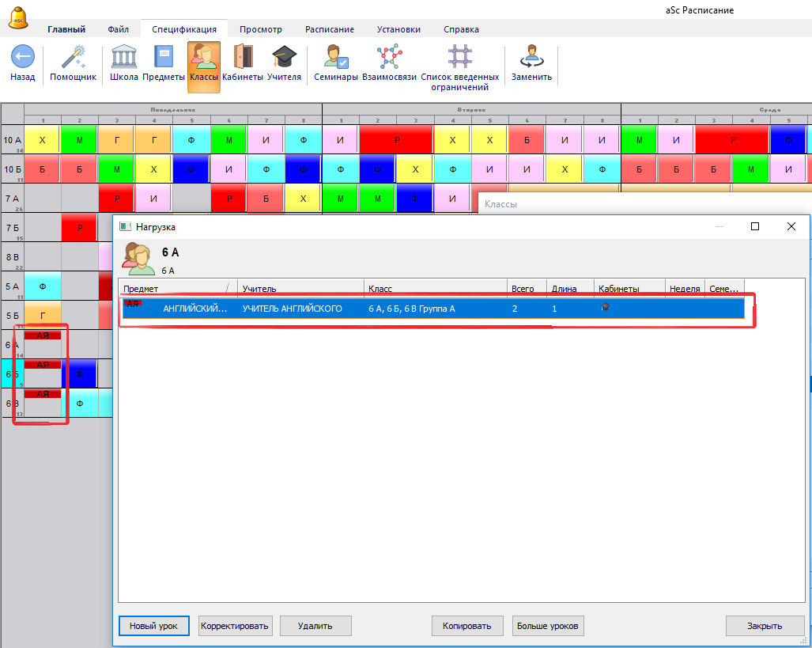Select the Предметы book icon
This screenshot has height=648, width=812.
click(164, 58)
